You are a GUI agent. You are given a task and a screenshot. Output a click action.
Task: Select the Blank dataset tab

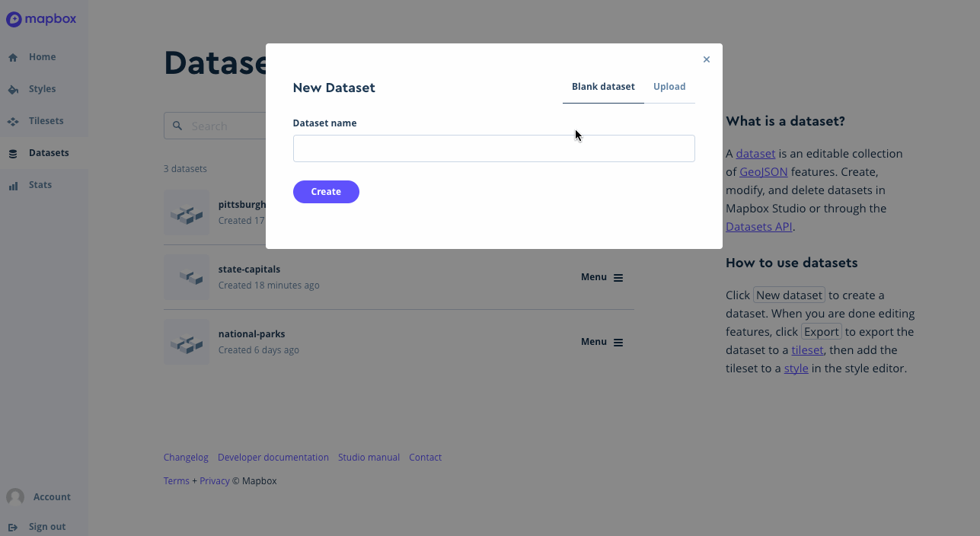(x=603, y=87)
